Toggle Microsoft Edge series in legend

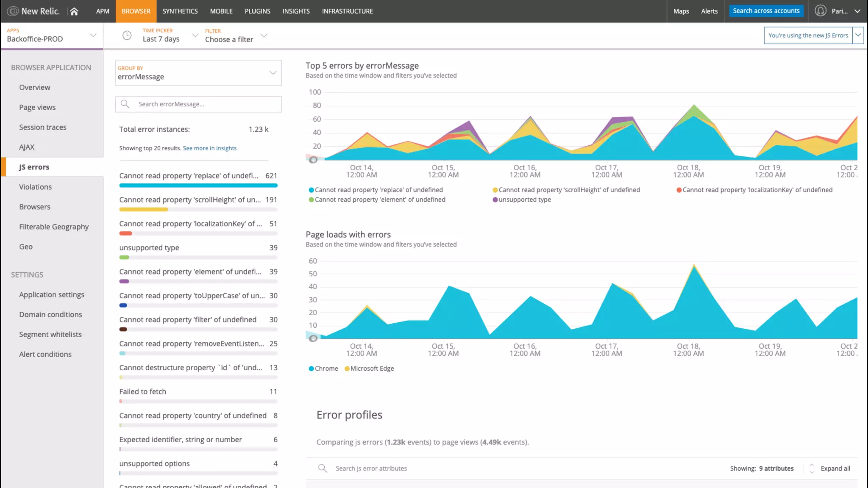click(x=369, y=369)
